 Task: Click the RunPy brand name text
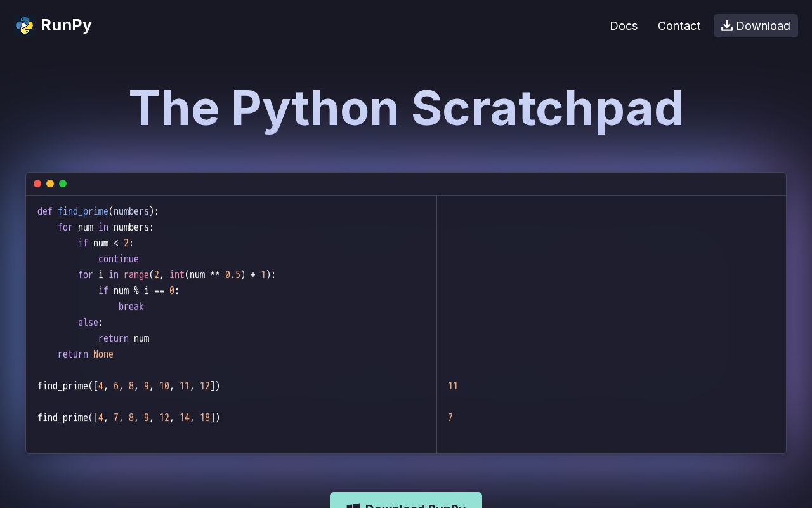66,25
